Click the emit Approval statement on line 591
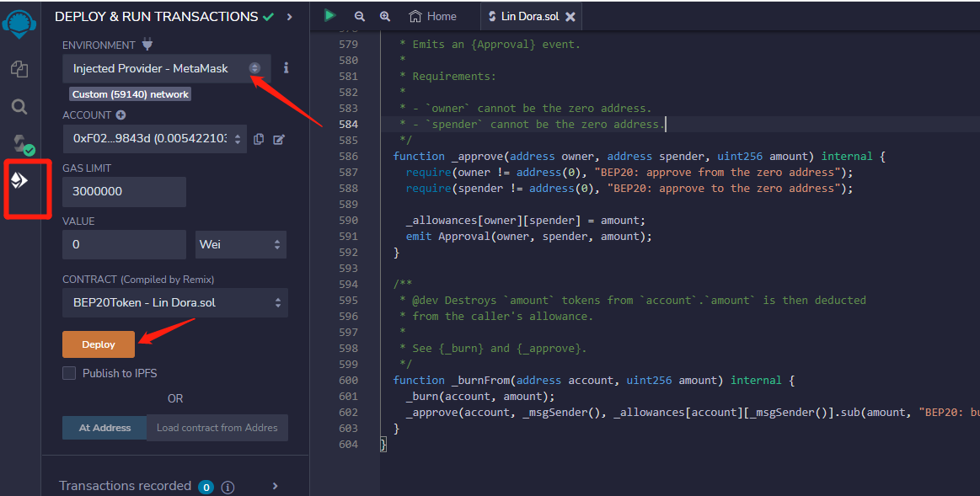The height and width of the screenshot is (496, 980). pos(528,237)
